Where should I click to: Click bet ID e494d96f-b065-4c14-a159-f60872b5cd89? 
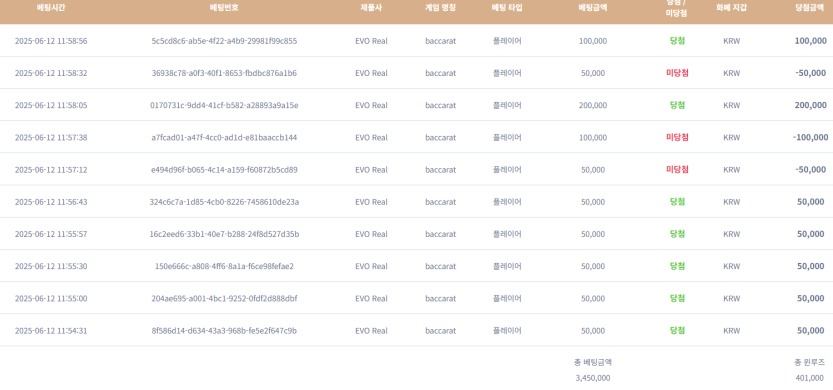pos(224,170)
